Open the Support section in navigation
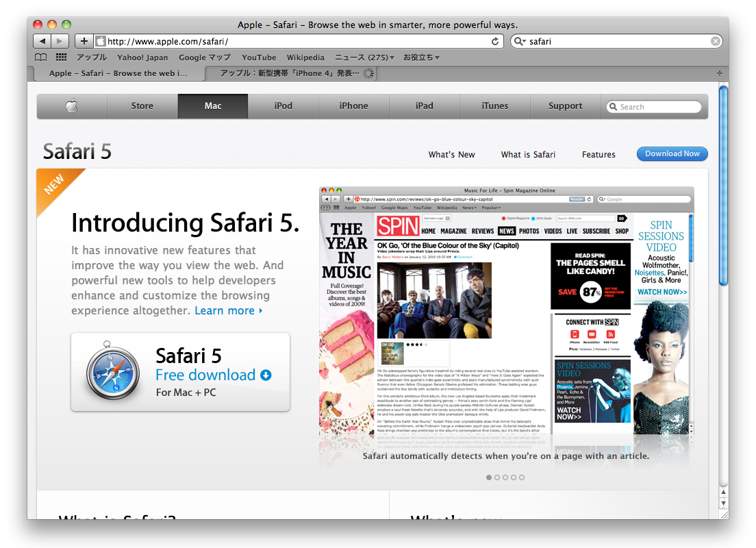The width and height of the screenshot is (756, 548). pyautogui.click(x=565, y=106)
